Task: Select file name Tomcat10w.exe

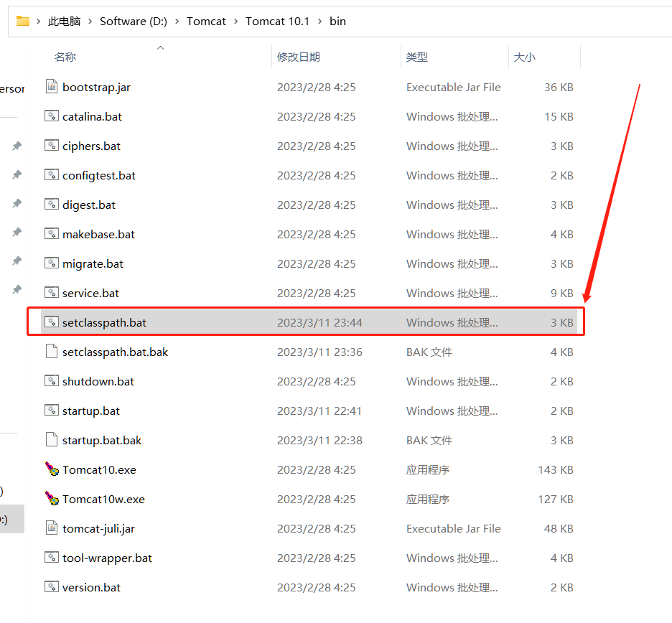Action: tap(103, 499)
